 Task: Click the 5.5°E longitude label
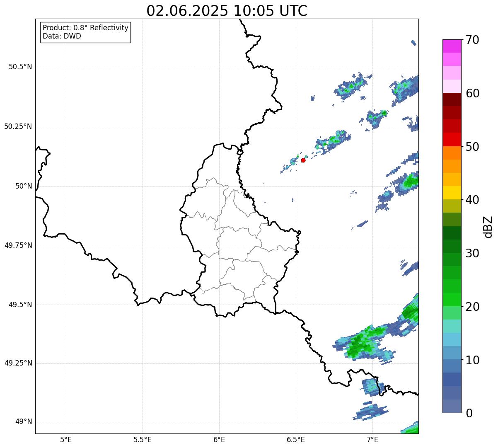point(143,439)
